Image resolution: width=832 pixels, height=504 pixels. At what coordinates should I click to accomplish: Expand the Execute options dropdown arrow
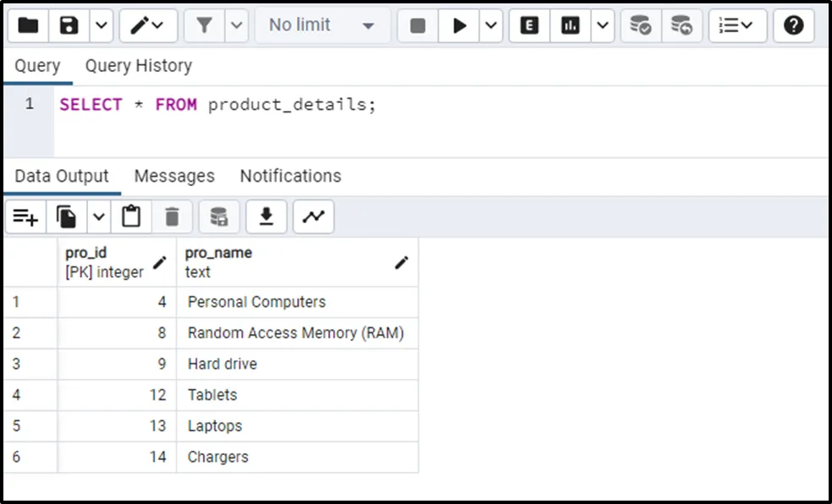(492, 26)
